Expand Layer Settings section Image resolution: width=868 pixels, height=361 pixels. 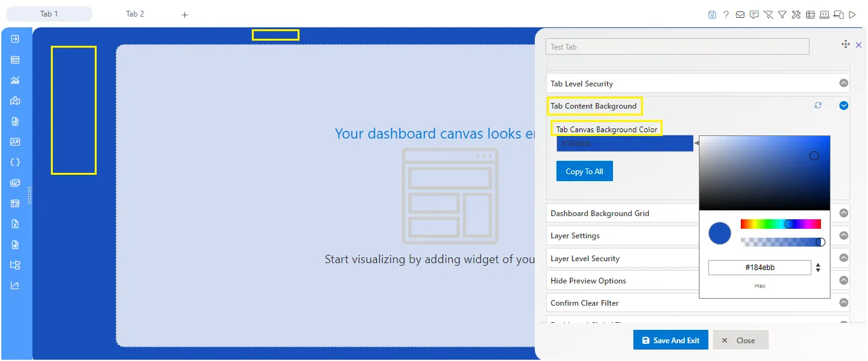pyautogui.click(x=844, y=235)
